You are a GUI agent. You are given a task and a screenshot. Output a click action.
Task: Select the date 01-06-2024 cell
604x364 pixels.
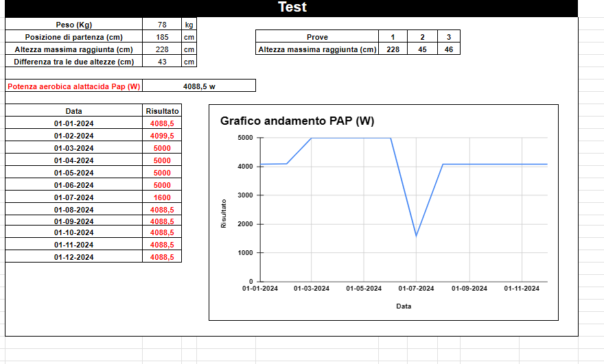coord(73,184)
